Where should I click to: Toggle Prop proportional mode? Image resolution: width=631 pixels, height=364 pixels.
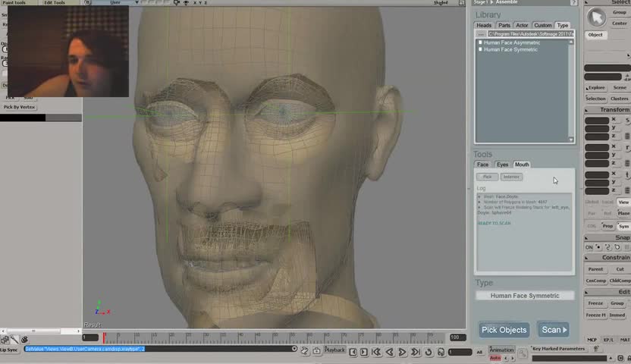point(607,226)
